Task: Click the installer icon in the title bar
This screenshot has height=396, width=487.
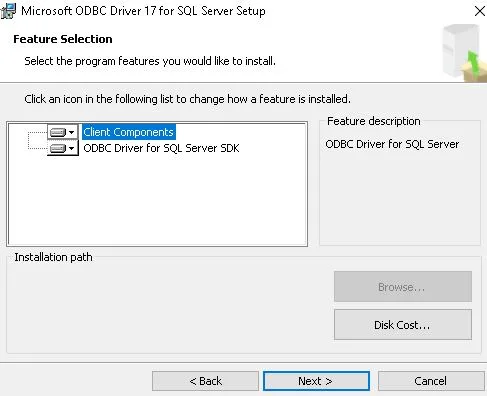Action: coord(8,11)
